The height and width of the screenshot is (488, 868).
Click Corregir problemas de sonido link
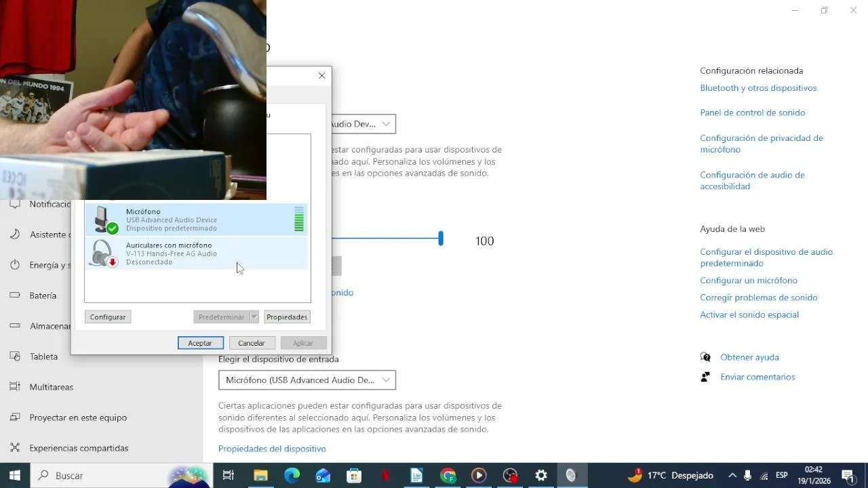(x=759, y=298)
